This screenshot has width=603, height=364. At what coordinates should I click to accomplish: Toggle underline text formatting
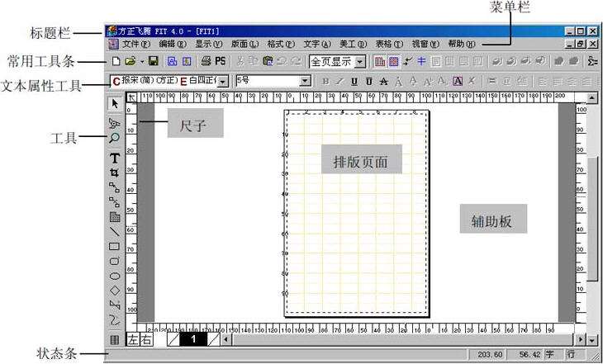[354, 82]
